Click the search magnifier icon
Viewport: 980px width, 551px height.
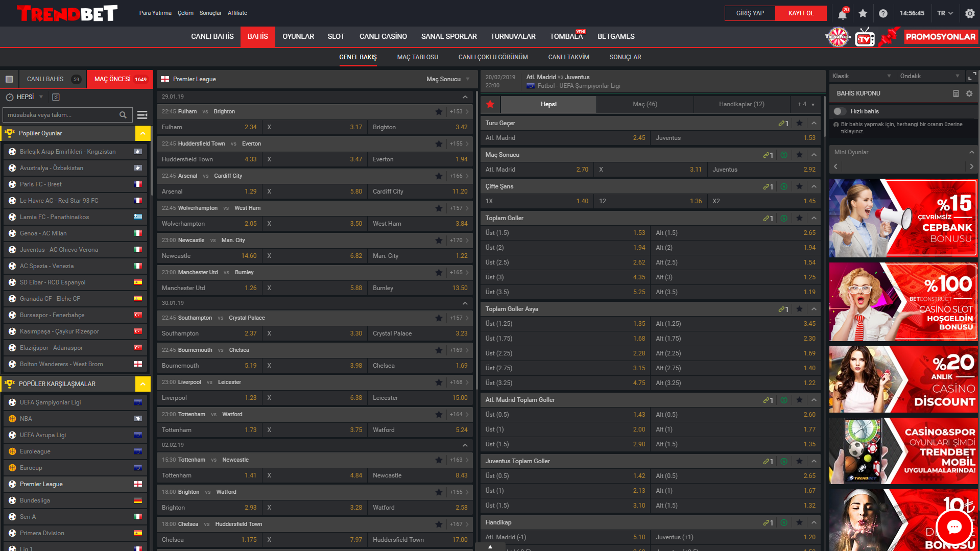[123, 115]
